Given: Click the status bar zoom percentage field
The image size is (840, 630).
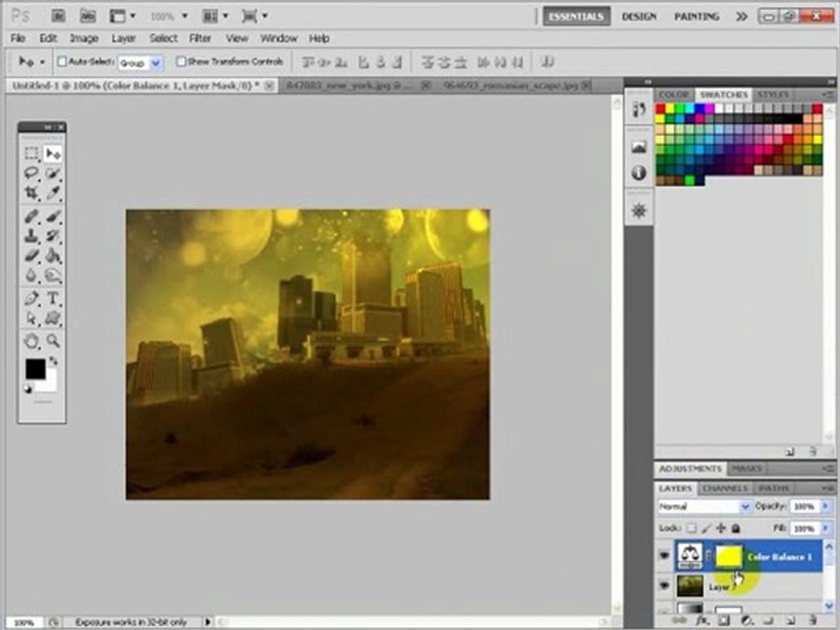Looking at the screenshot, I should tap(24, 622).
